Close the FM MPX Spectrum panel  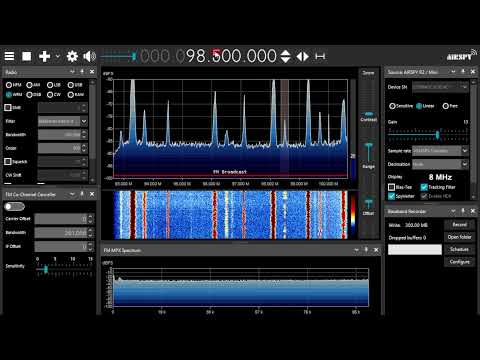coord(376,250)
